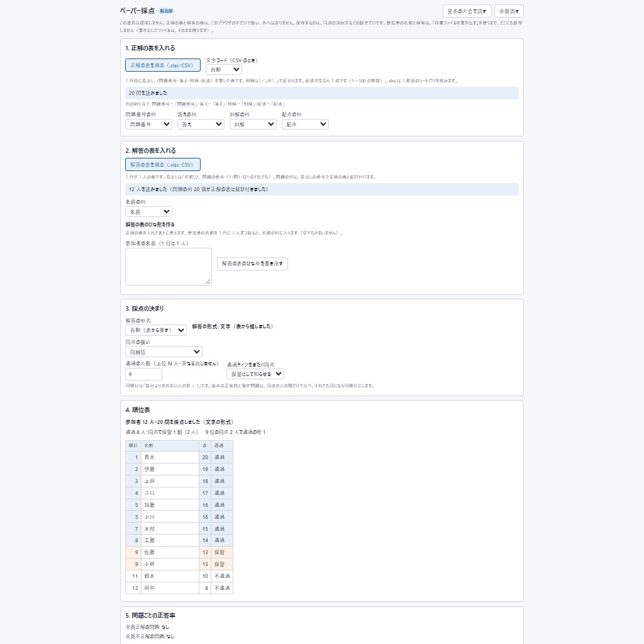The width and height of the screenshot is (644, 644).
Task: Click the name 小川 in the ranking table
Action: (150, 517)
